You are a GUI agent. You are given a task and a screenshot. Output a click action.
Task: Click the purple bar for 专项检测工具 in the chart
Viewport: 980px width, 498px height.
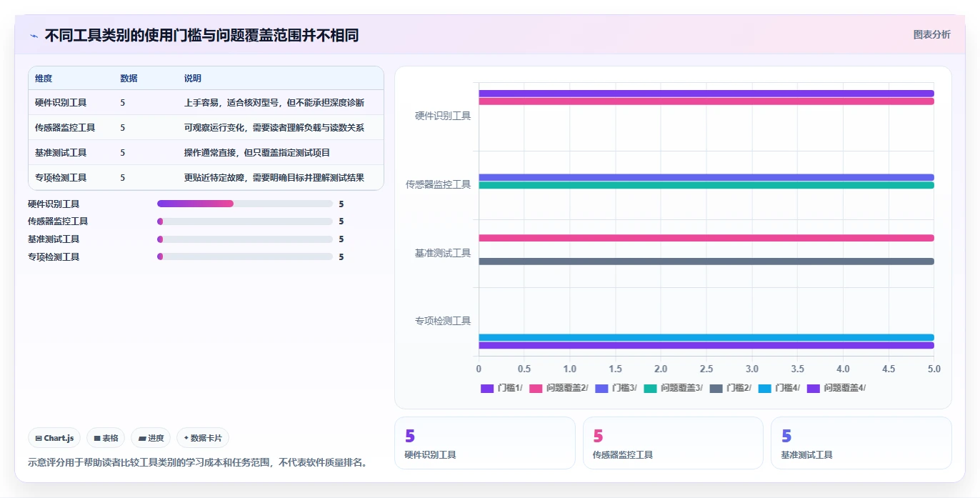coord(706,345)
